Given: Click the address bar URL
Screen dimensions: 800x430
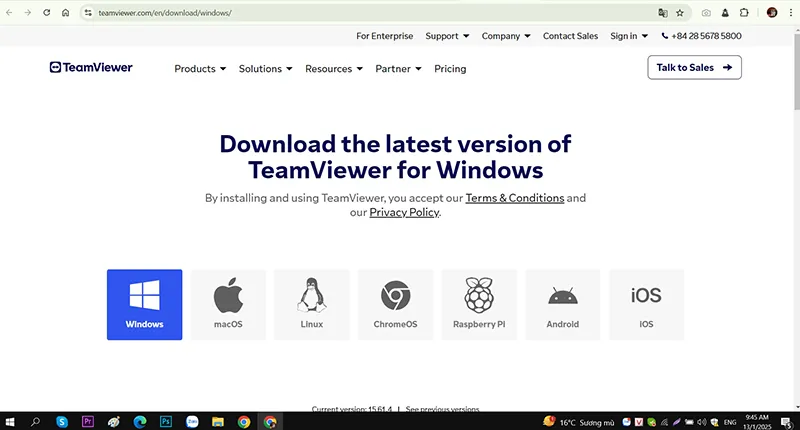Looking at the screenshot, I should (x=165, y=13).
